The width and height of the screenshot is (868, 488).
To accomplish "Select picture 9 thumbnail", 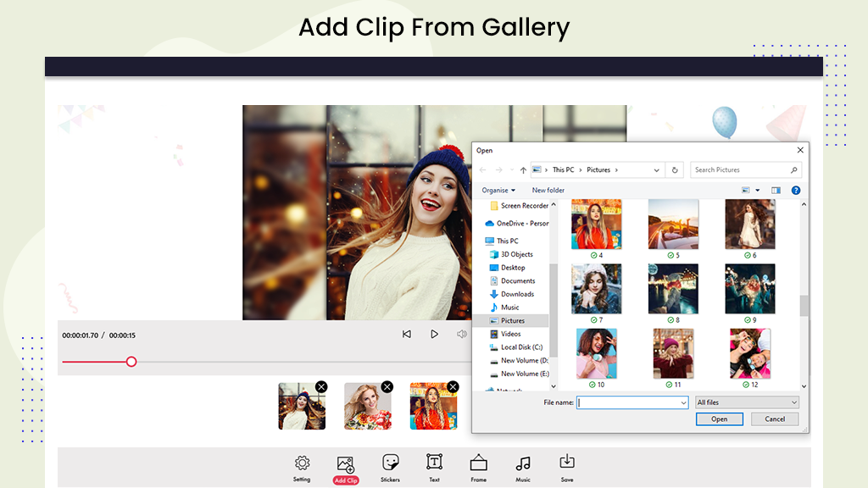I will pos(750,289).
